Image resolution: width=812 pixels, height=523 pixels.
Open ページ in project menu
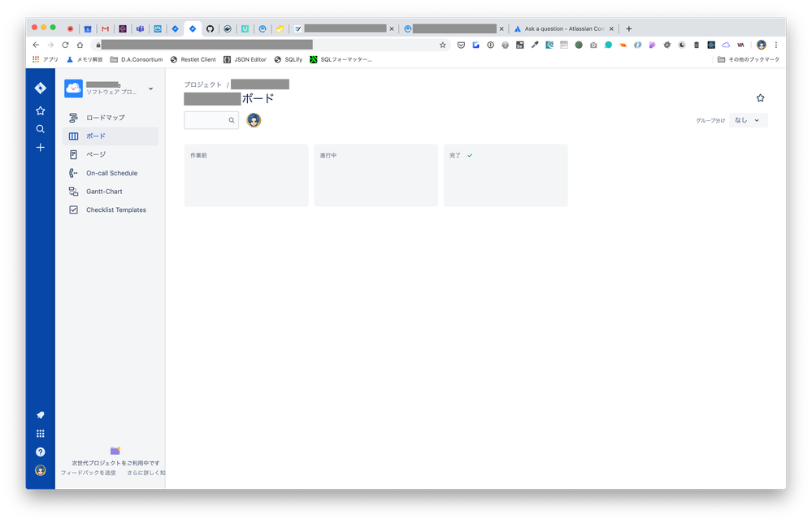point(111,154)
